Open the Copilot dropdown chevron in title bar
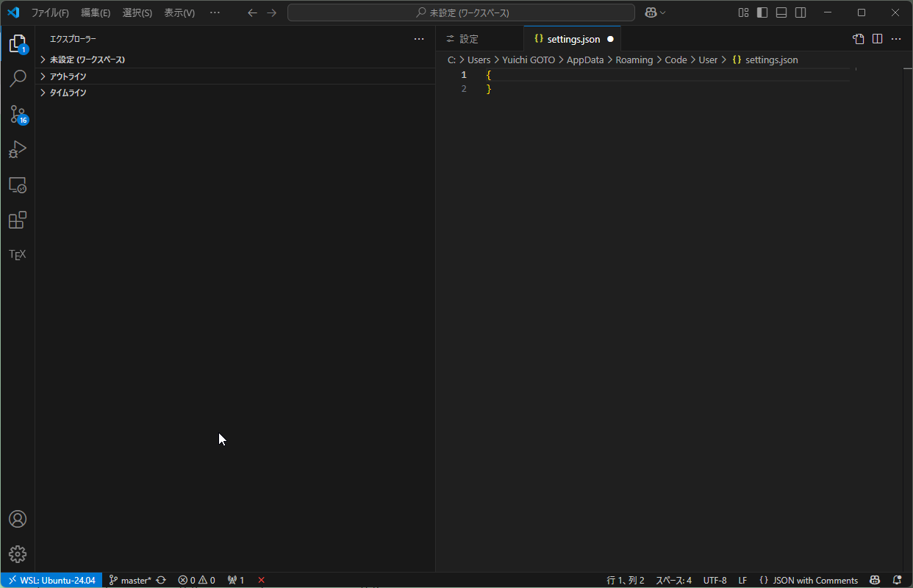This screenshot has height=588, width=913. pyautogui.click(x=663, y=12)
